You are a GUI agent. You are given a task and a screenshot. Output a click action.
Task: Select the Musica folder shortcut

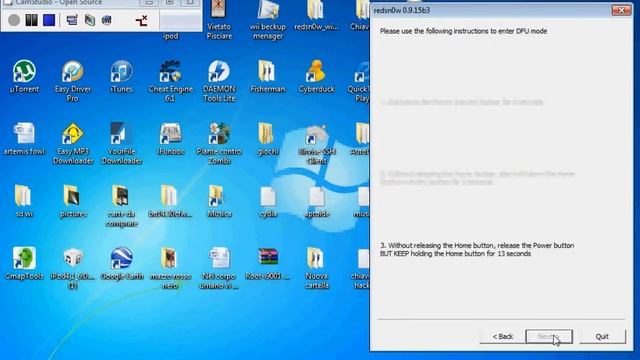(219, 201)
